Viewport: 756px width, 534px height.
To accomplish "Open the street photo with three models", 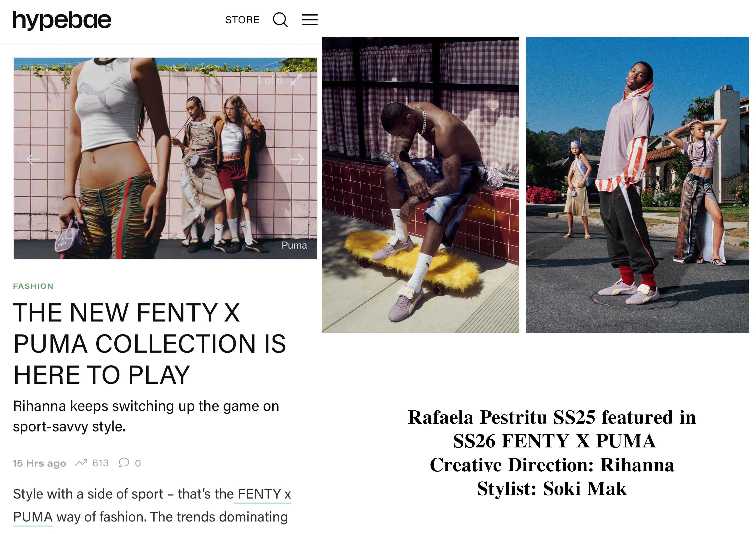I will [637, 185].
